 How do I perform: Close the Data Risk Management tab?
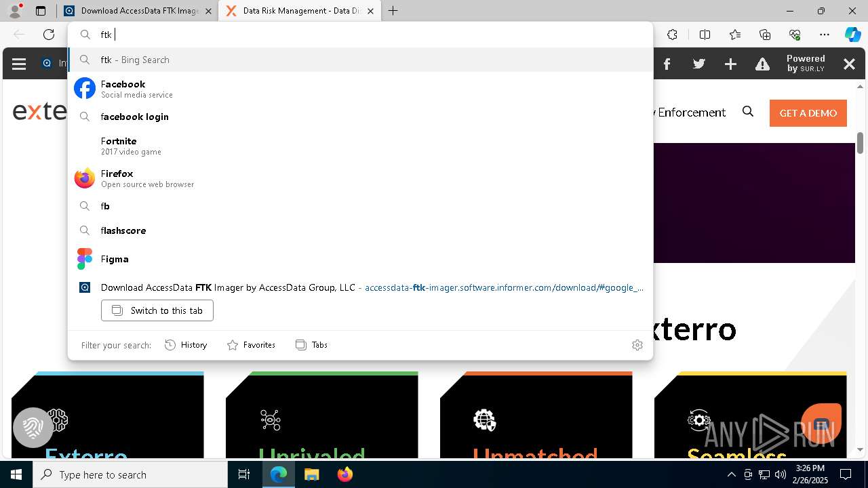[370, 11]
